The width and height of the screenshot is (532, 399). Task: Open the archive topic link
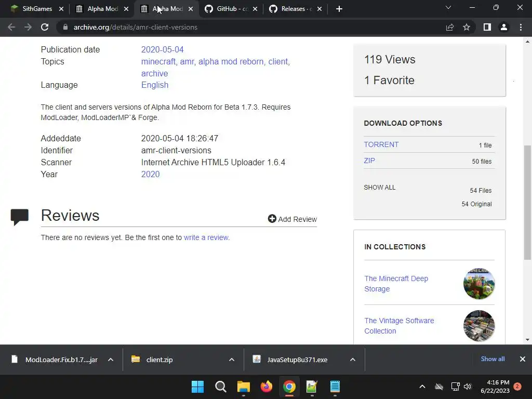point(154,73)
